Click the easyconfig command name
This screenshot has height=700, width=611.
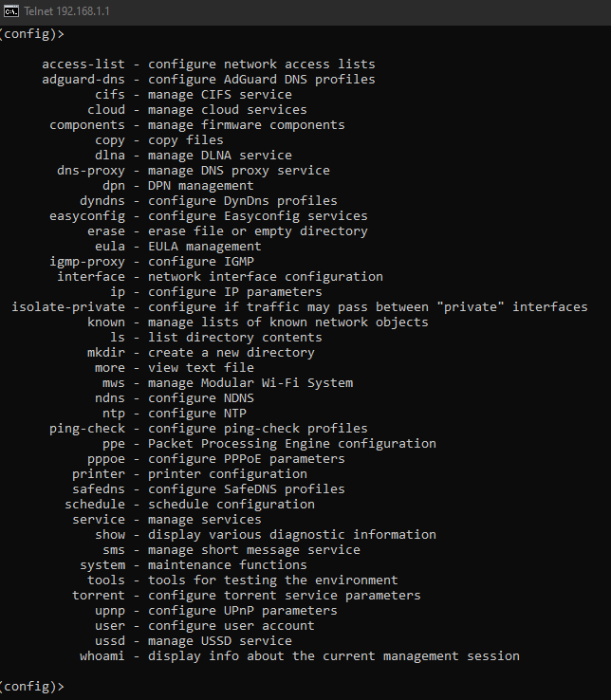click(x=87, y=216)
